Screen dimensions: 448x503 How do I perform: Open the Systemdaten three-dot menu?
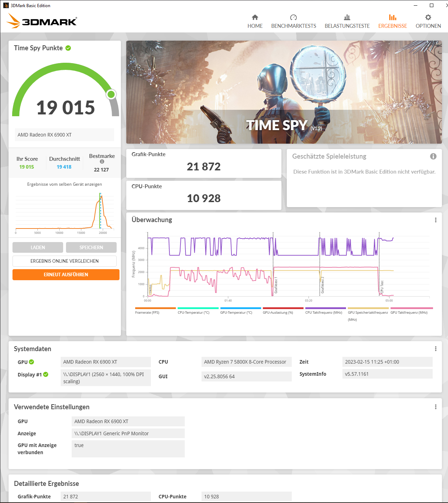click(x=436, y=349)
